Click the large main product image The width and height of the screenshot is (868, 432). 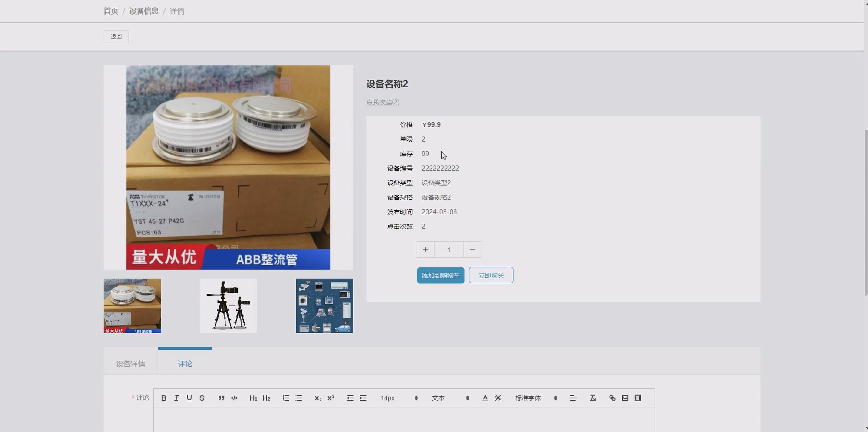[x=228, y=167]
